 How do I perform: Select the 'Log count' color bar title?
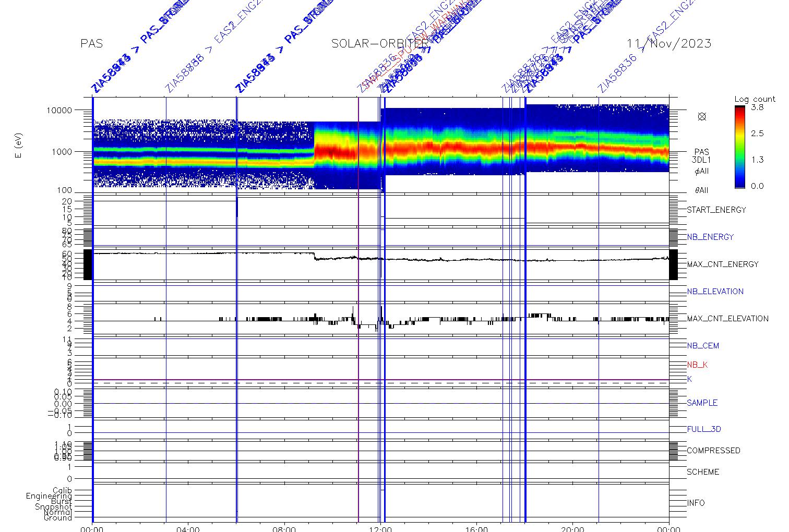[755, 99]
